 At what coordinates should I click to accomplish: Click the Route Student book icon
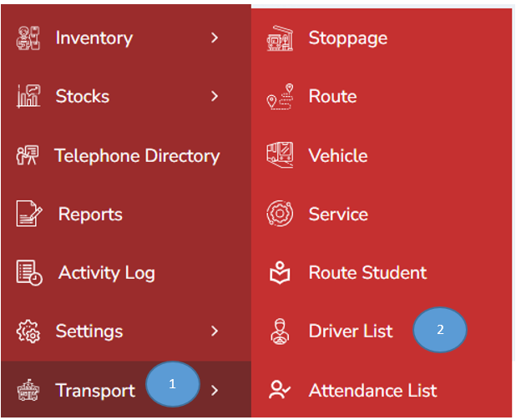click(x=280, y=272)
